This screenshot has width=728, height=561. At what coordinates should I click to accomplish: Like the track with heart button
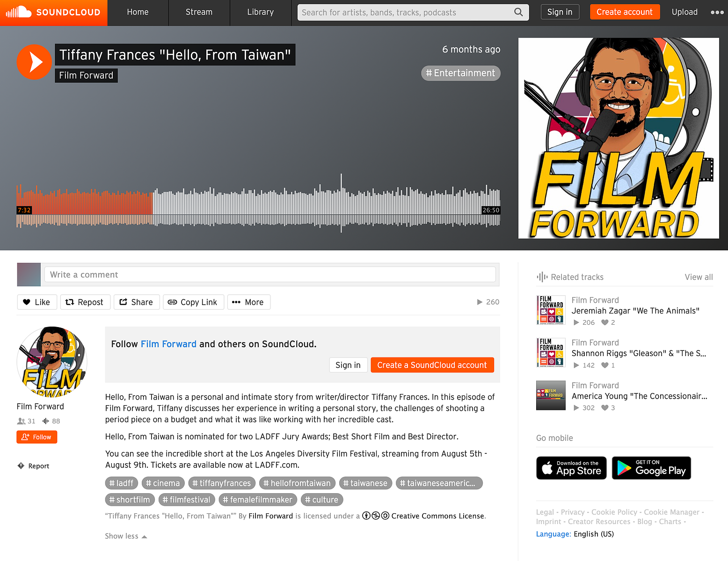click(37, 302)
